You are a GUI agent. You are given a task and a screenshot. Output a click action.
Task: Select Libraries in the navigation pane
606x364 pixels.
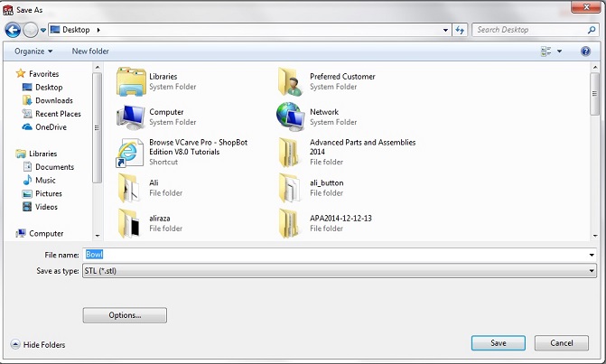pyautogui.click(x=36, y=154)
